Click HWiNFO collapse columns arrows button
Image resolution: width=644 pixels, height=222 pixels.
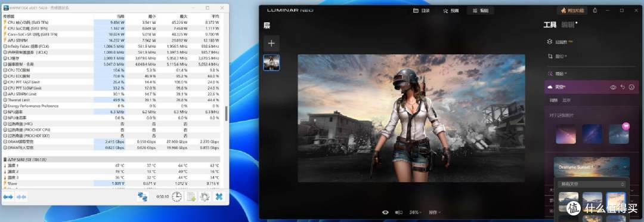click(x=21, y=197)
